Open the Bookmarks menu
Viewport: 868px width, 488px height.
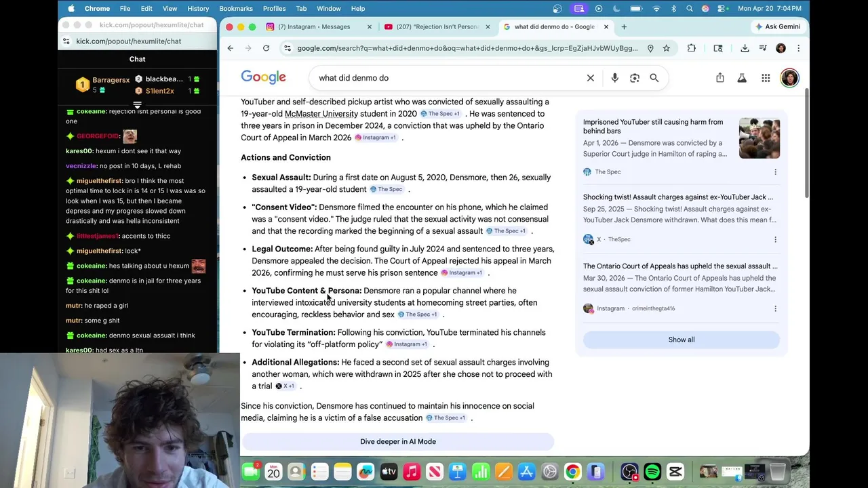[236, 8]
